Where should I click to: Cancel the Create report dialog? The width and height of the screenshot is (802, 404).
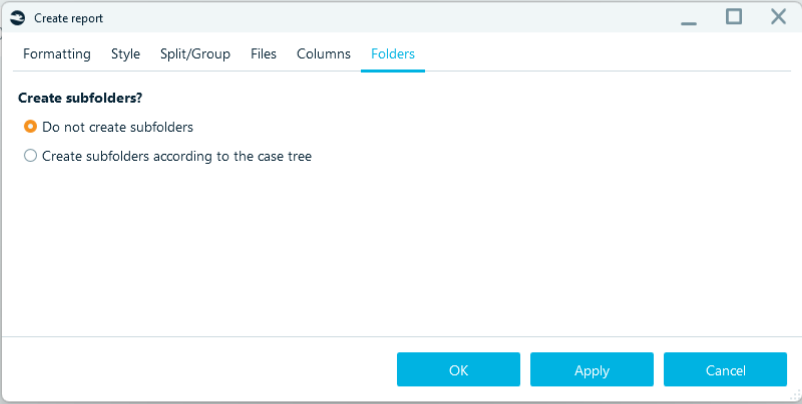pos(725,369)
